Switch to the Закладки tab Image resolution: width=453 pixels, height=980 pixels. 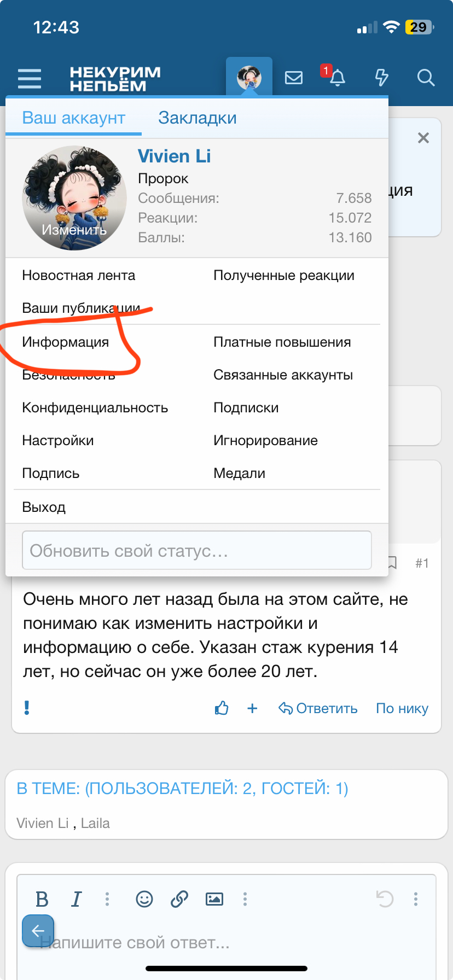(x=197, y=118)
